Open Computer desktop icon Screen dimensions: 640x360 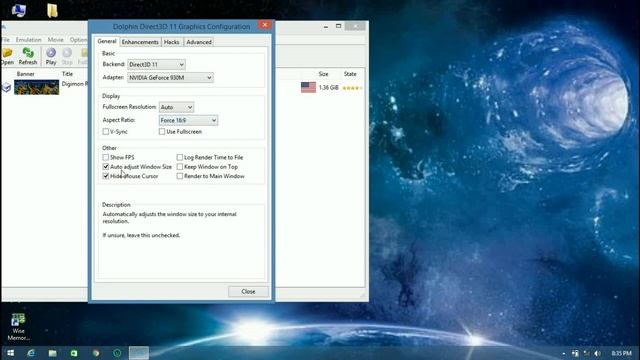coord(18,10)
